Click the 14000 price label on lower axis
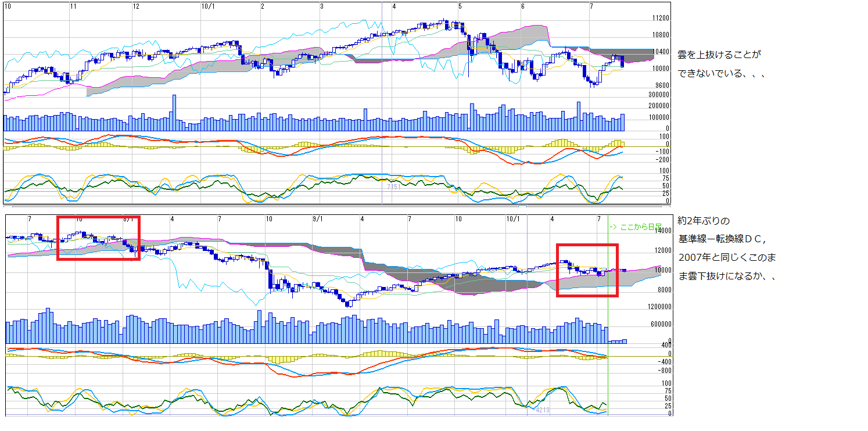Viewport: 868px width, 431px height. click(x=662, y=231)
